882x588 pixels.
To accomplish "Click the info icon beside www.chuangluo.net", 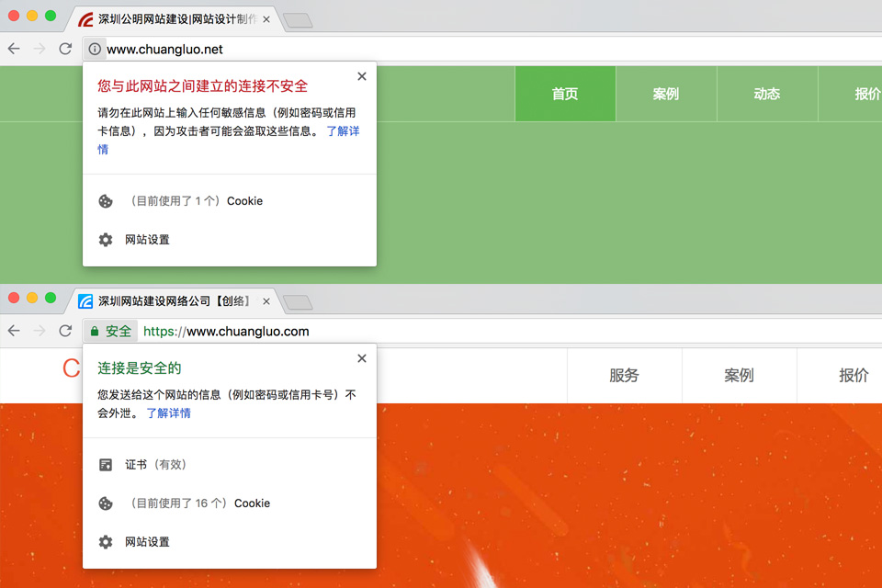I will (x=96, y=49).
